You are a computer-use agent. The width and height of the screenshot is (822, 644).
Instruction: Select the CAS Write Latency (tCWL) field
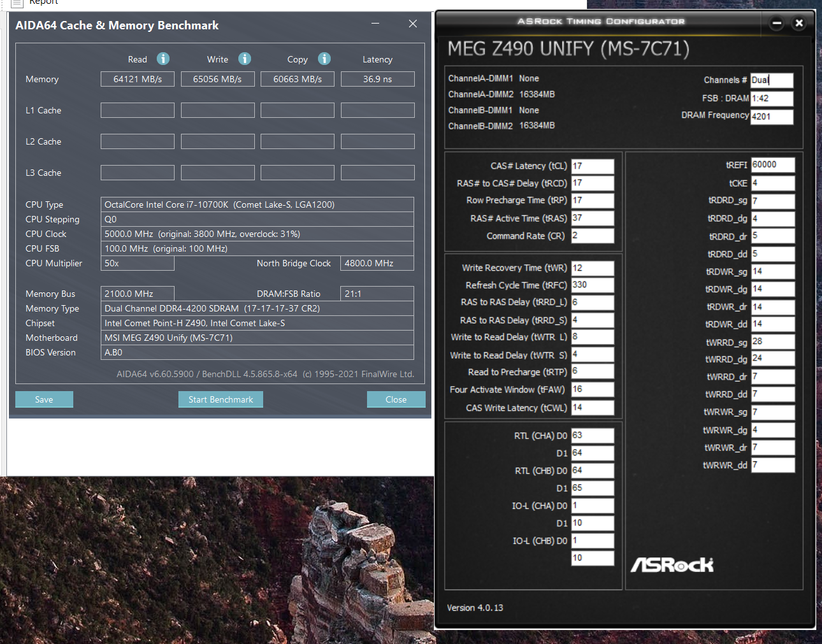pyautogui.click(x=593, y=408)
